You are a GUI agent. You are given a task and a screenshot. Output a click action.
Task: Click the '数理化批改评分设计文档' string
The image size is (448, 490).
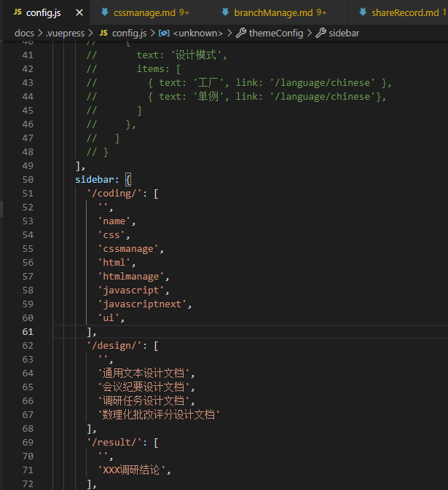159,415
